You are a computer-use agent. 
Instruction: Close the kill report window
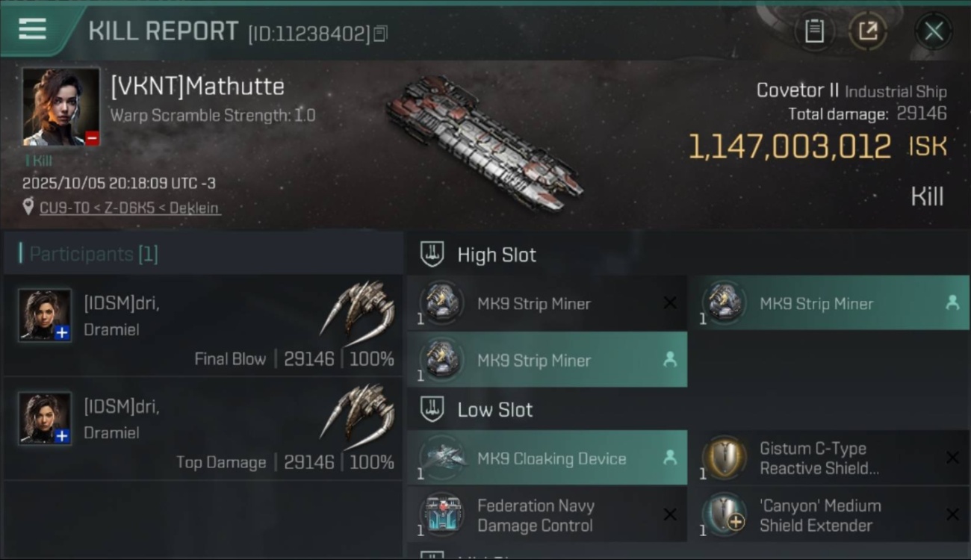coord(933,31)
